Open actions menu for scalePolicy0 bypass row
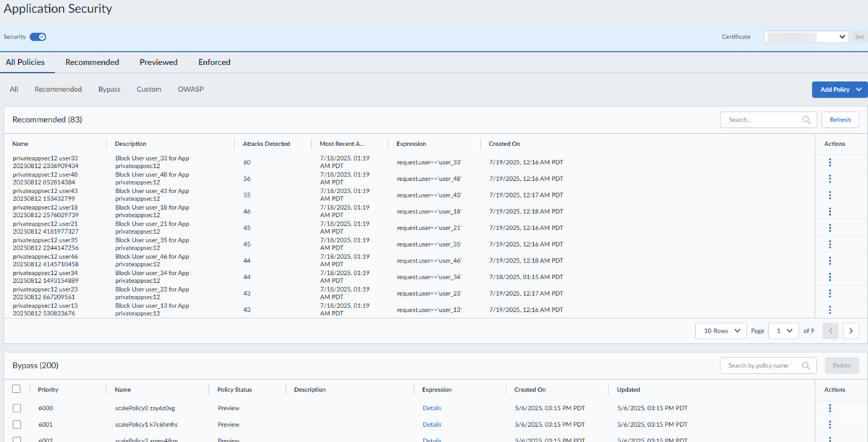This screenshot has width=868, height=442. 830,408
